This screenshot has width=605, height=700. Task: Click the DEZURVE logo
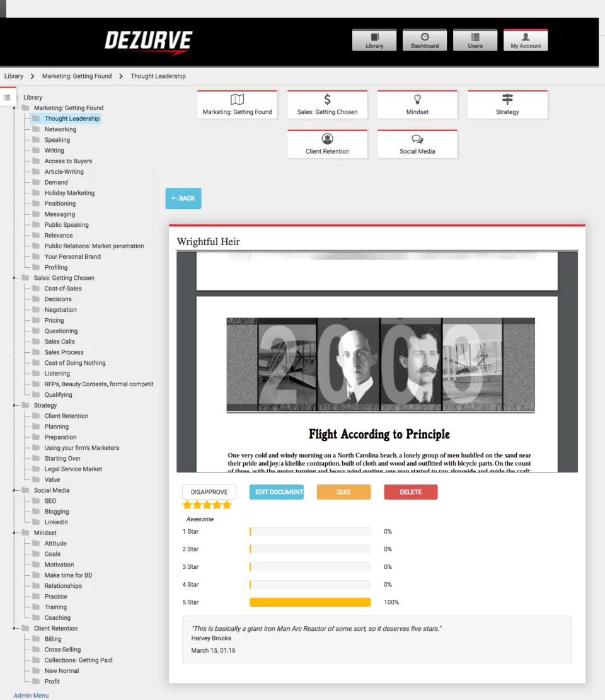click(x=148, y=42)
